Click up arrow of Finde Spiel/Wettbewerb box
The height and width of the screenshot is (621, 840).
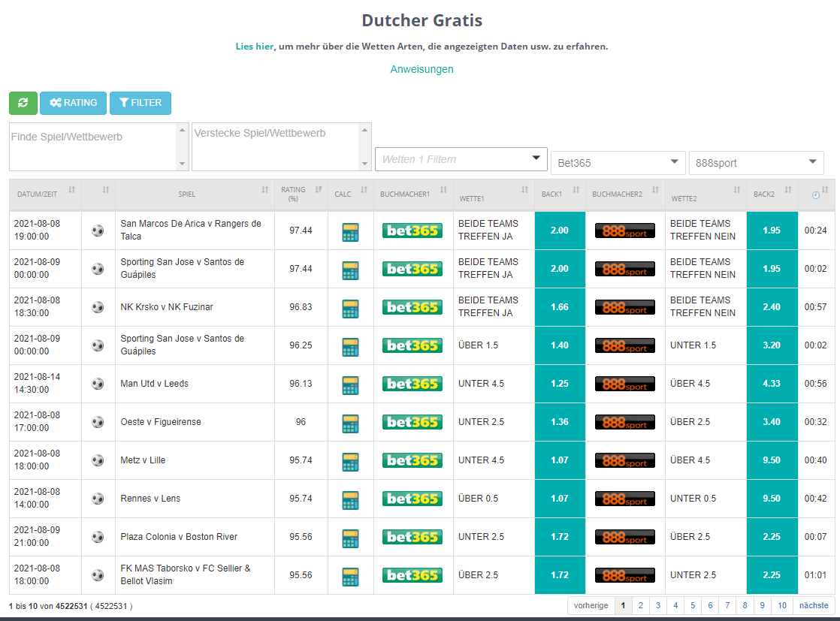pos(182,130)
